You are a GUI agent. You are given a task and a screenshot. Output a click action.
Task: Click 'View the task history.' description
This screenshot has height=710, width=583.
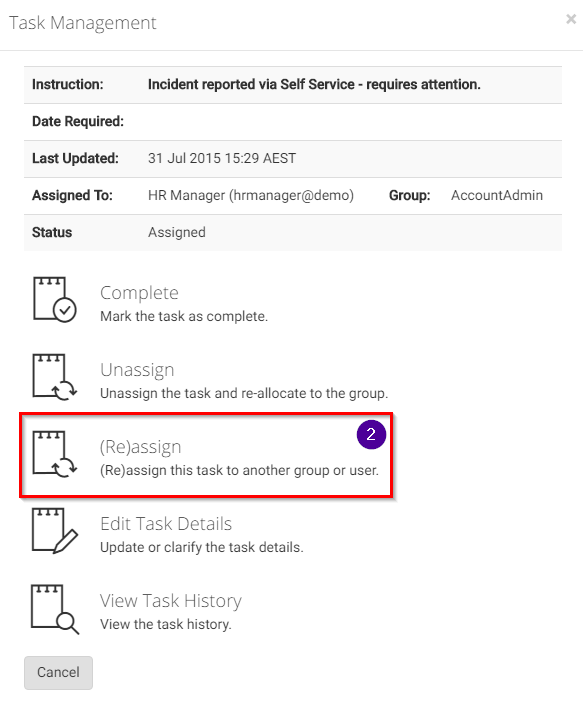[x=166, y=624]
